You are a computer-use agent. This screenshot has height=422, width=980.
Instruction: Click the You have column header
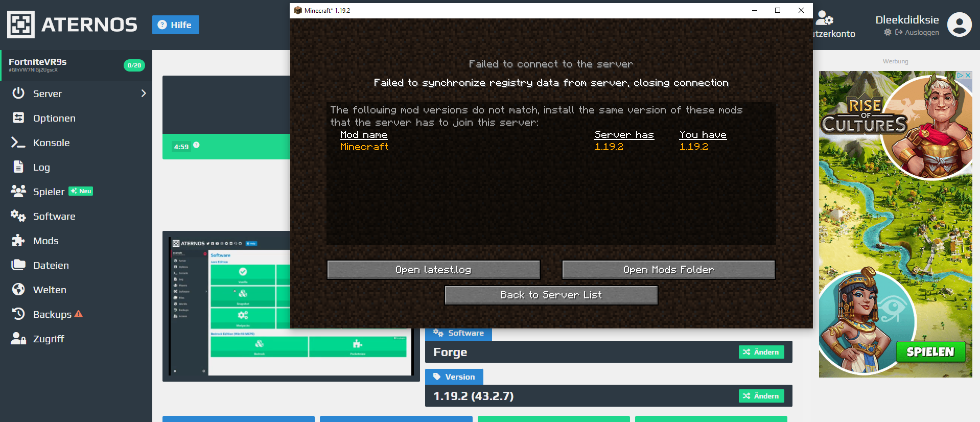click(703, 135)
